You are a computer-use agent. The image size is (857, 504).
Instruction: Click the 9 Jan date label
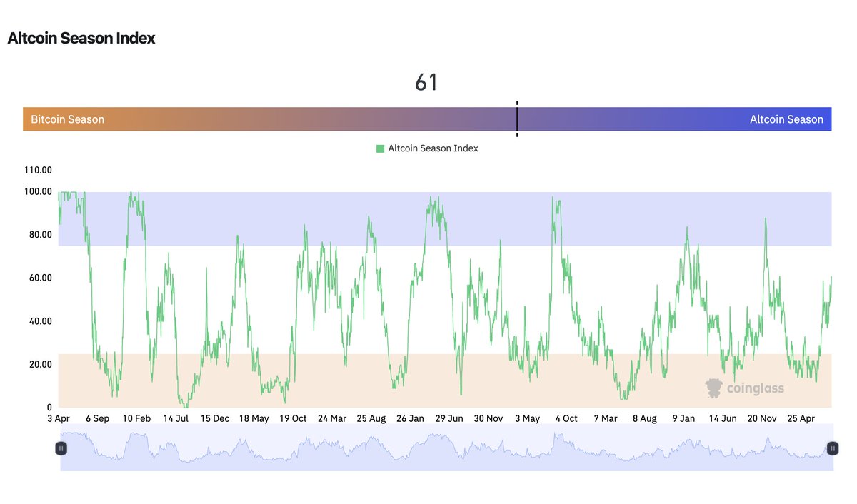coord(683,419)
